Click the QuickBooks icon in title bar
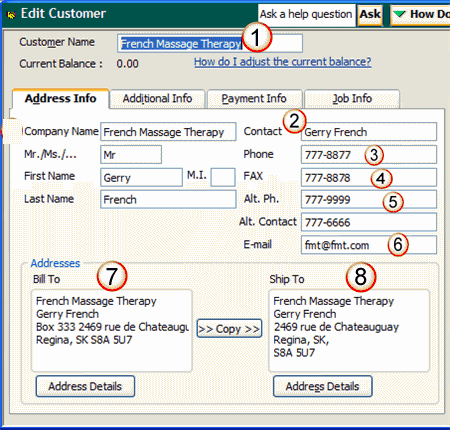The height and width of the screenshot is (430, 450). coord(11,15)
